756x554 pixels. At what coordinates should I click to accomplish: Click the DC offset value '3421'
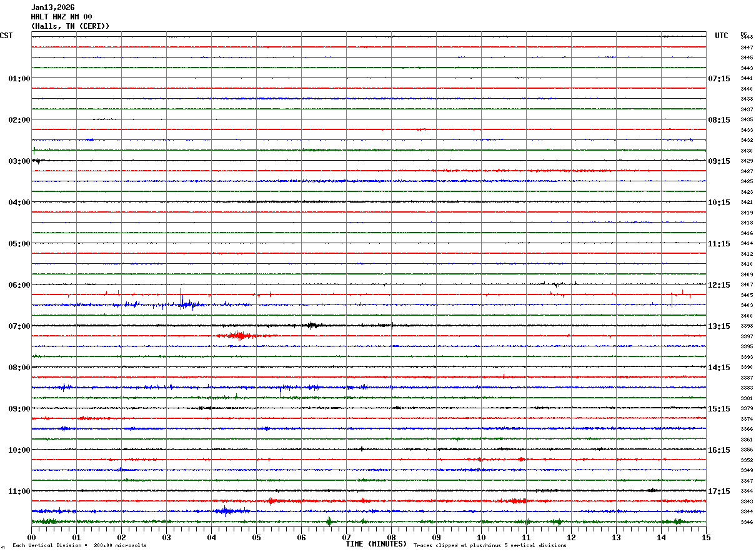tap(747, 203)
